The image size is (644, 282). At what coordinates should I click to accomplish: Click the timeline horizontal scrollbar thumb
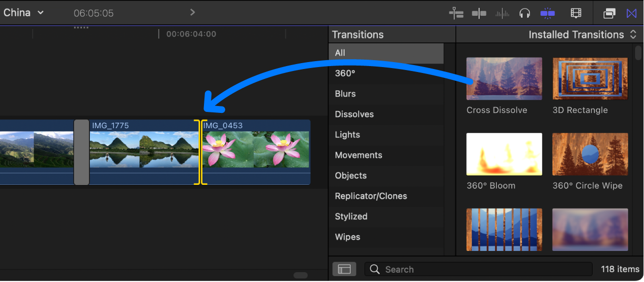300,276
